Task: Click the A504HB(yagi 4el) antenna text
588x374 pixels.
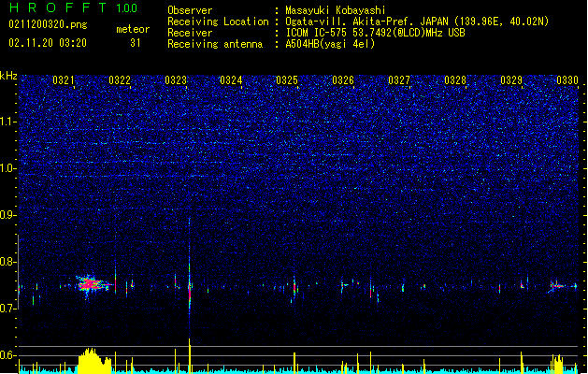Action: click(x=330, y=44)
